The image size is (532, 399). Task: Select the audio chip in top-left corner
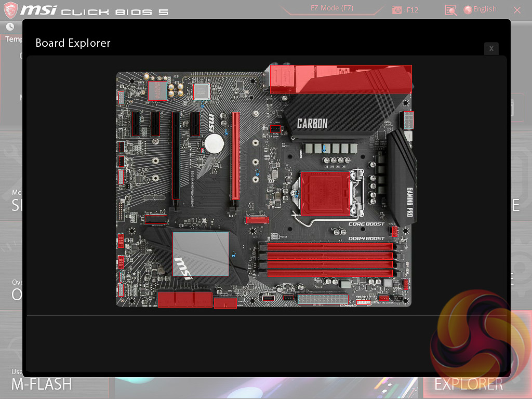point(157,91)
